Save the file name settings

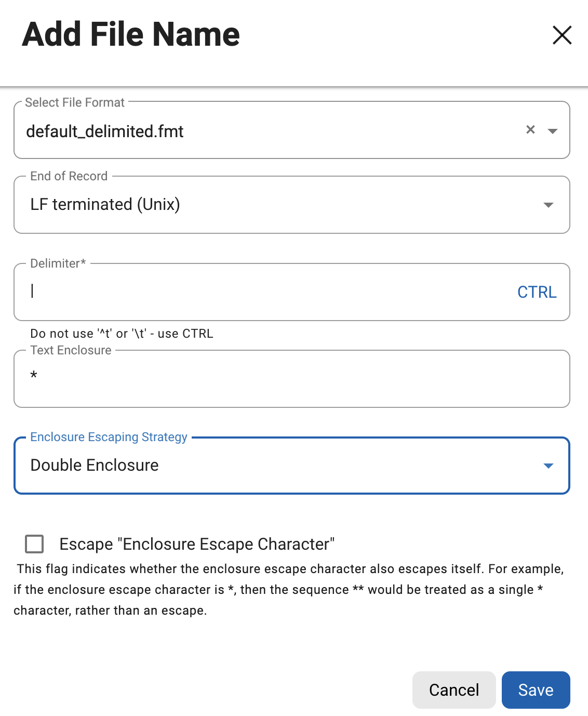click(536, 690)
